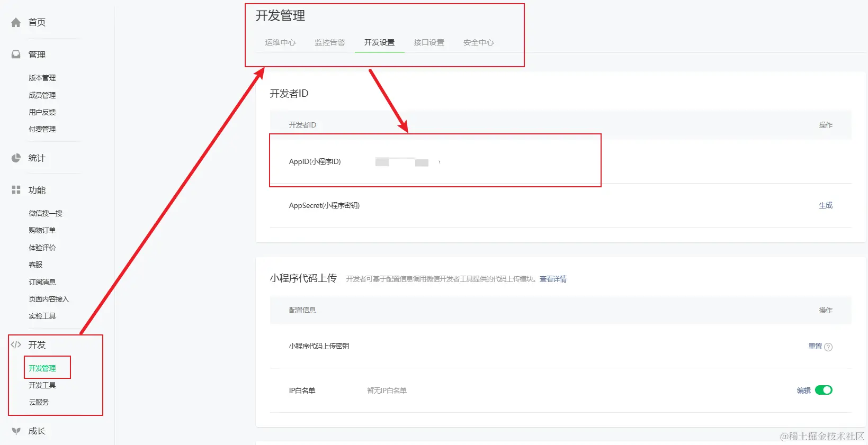Click the 小程序代码上传 section heading
This screenshot has width=868, height=445.
click(x=303, y=278)
